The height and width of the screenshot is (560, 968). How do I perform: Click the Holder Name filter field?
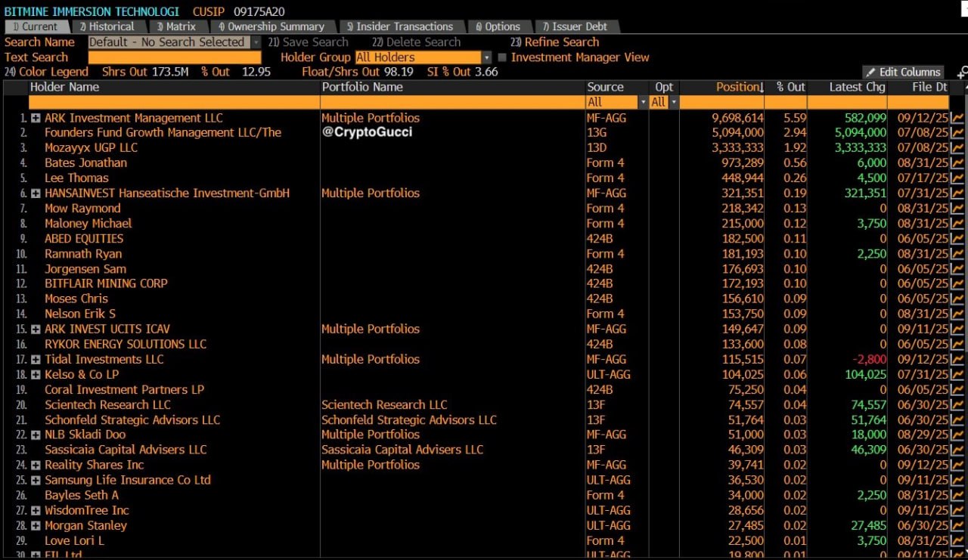tap(174, 102)
